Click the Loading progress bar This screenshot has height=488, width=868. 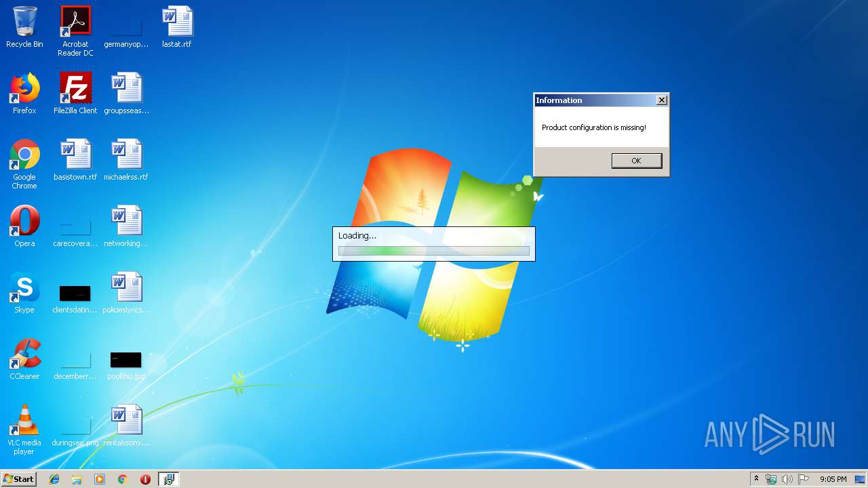pyautogui.click(x=434, y=251)
